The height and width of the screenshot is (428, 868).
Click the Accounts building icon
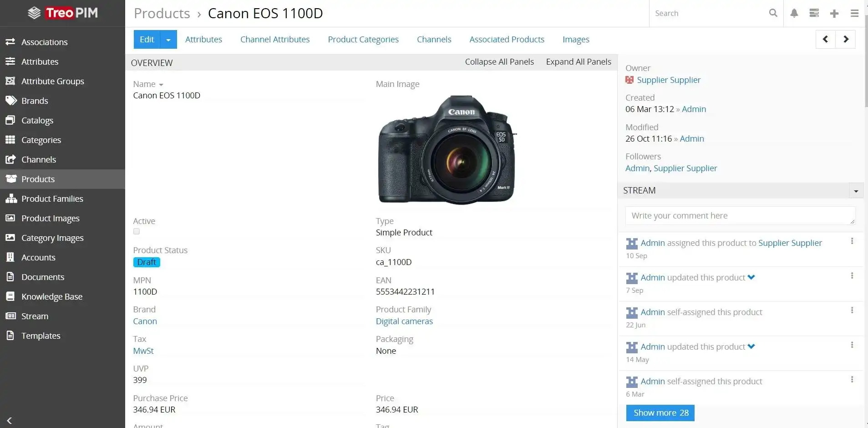tap(10, 257)
